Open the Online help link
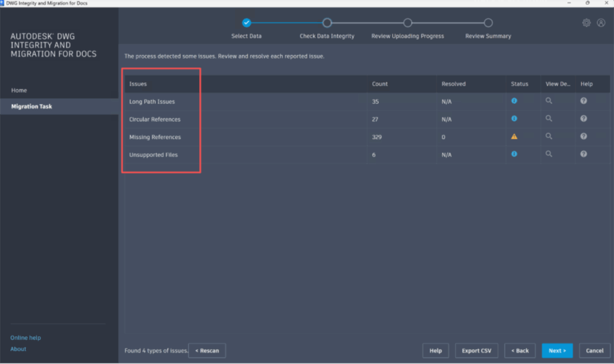This screenshot has height=364, width=614. 25,338
